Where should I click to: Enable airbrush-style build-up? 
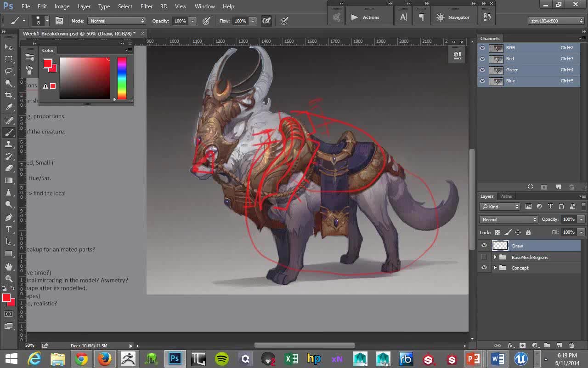click(266, 21)
